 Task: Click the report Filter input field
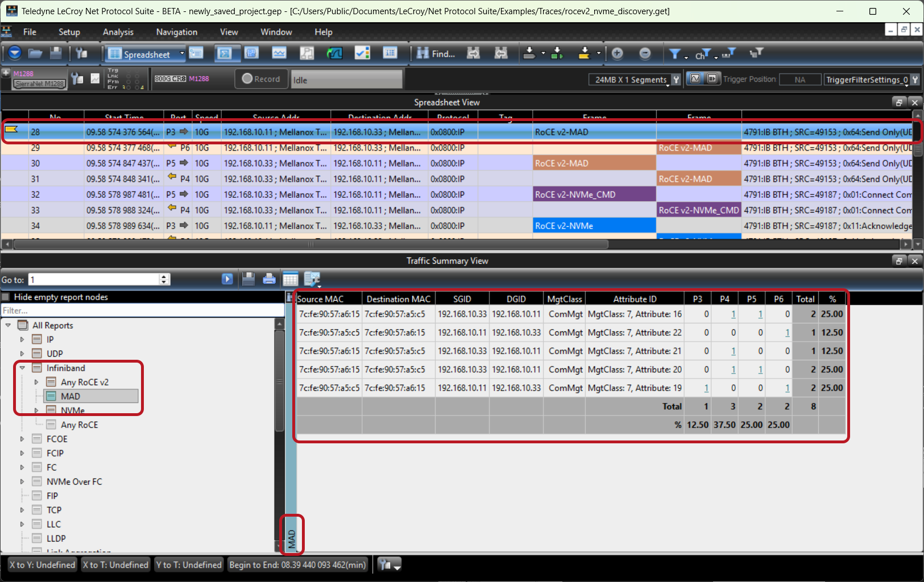click(142, 310)
